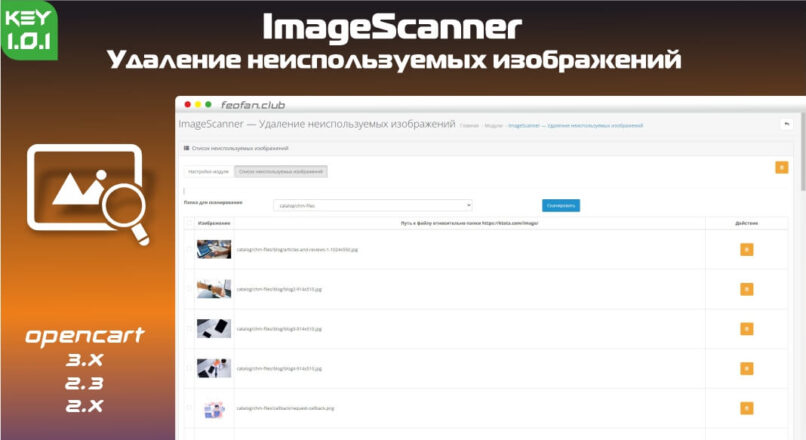Check the box for the articles-and-reviews image row
Viewport: 806px width, 440px height.
(190, 249)
